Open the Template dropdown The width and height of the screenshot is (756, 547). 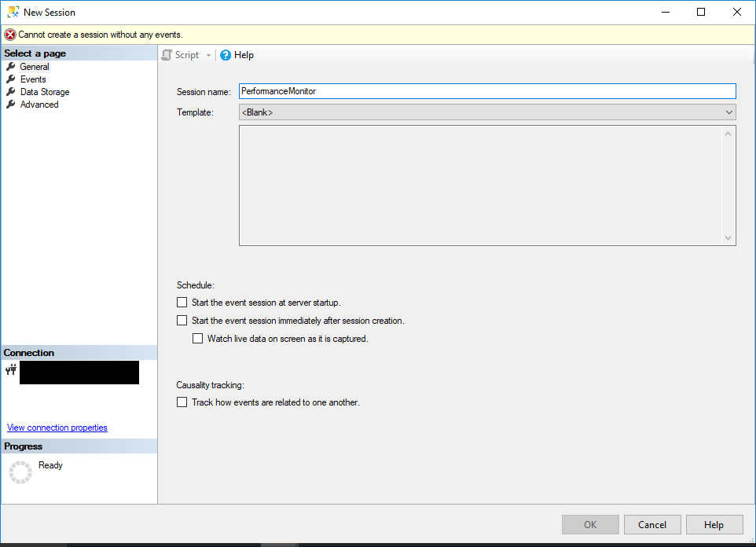pos(728,112)
